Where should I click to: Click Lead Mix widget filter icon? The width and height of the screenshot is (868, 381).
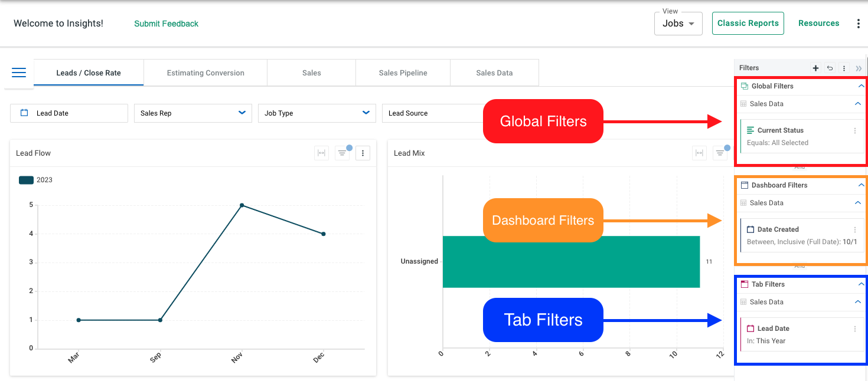coord(720,153)
